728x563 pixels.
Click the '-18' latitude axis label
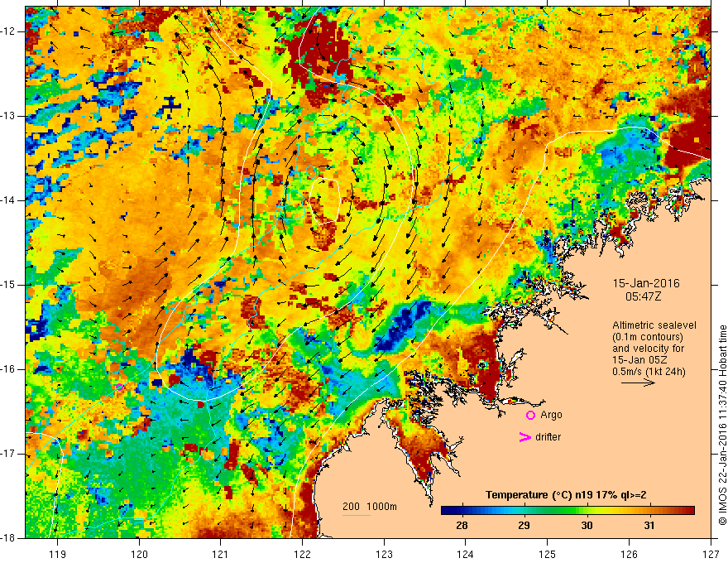[8, 538]
